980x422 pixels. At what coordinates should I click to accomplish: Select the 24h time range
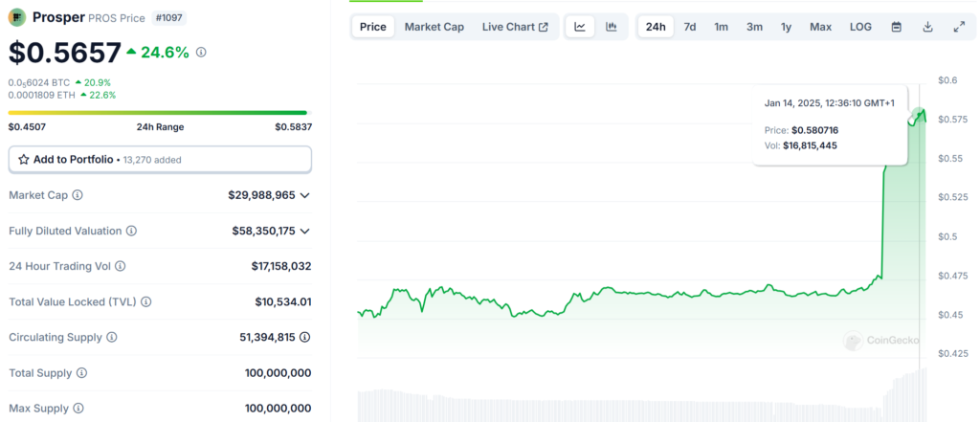point(656,27)
